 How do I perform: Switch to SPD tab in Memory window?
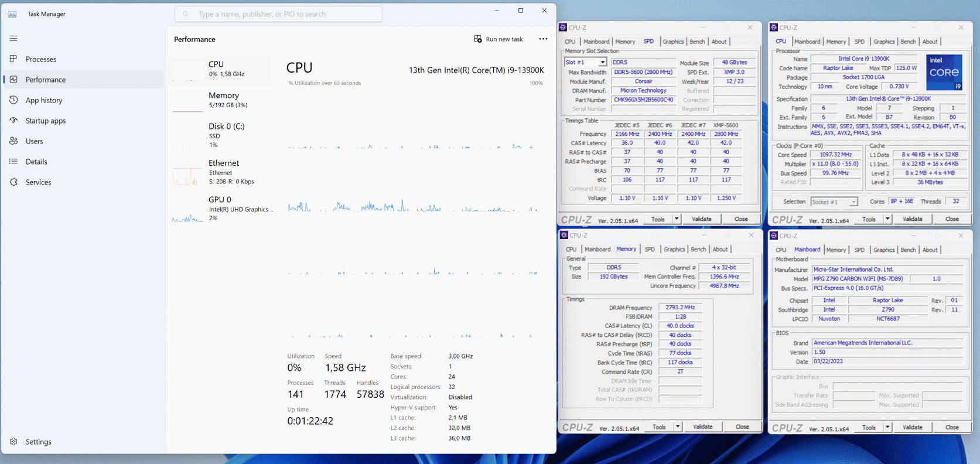[650, 250]
